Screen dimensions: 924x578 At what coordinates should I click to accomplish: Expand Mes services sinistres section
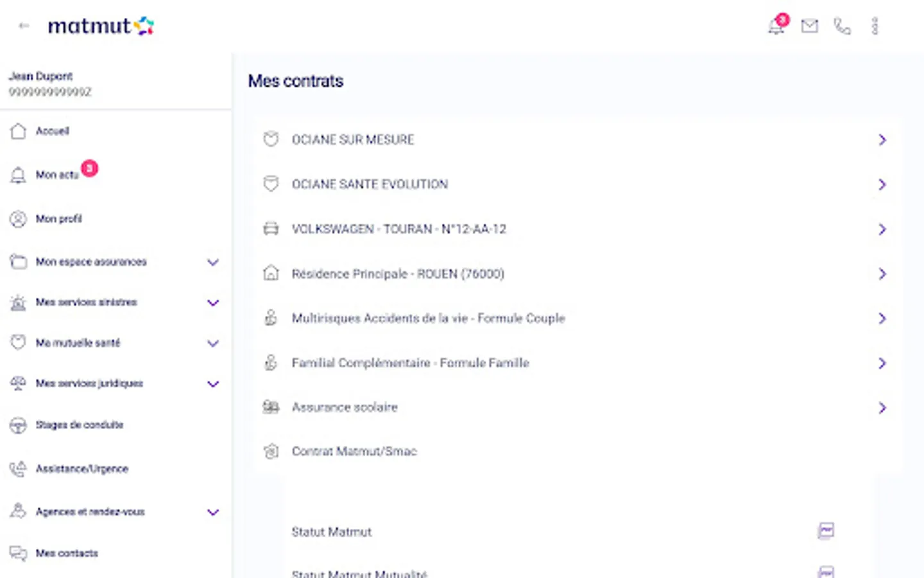click(x=213, y=302)
